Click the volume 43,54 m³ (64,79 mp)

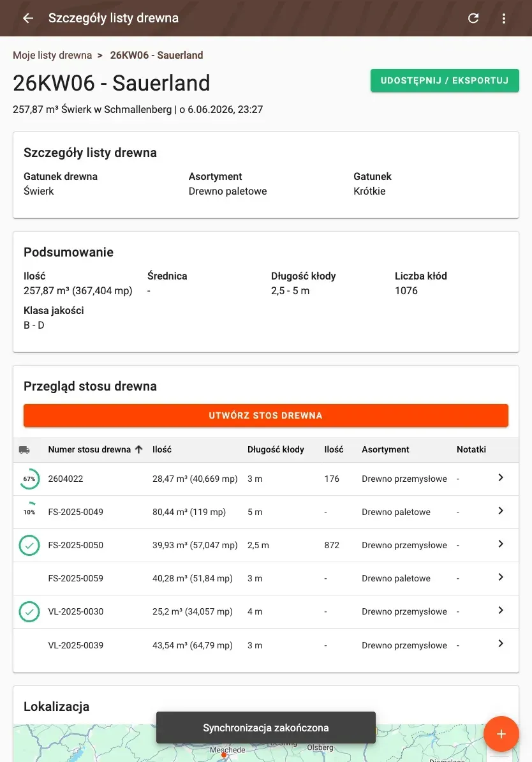193,645
